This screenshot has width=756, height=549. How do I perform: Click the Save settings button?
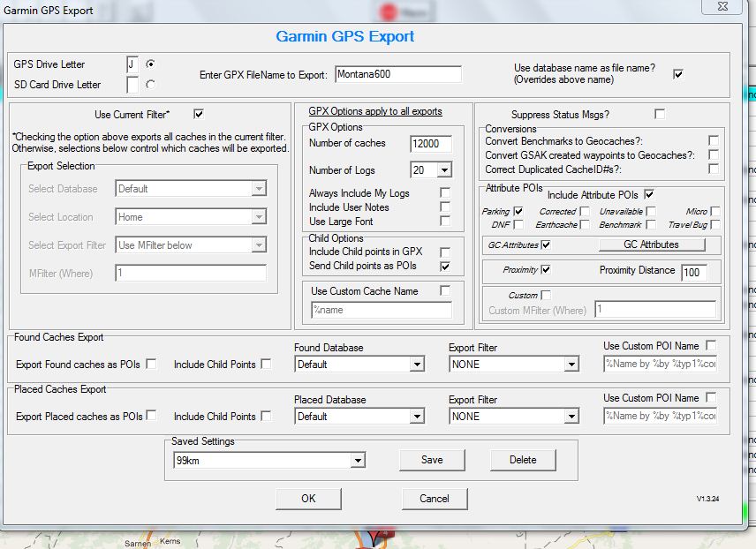[432, 460]
